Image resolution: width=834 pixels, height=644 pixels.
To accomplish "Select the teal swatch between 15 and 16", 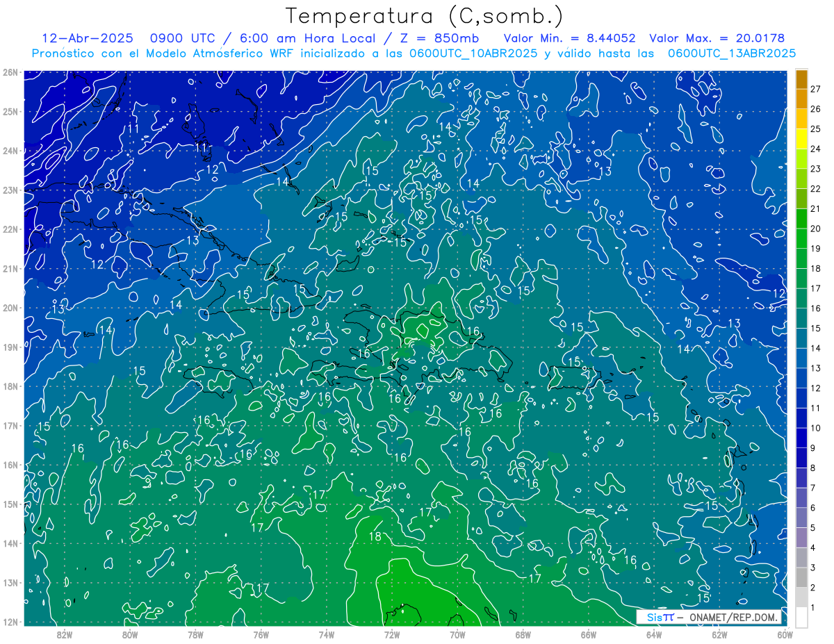I will [x=801, y=318].
